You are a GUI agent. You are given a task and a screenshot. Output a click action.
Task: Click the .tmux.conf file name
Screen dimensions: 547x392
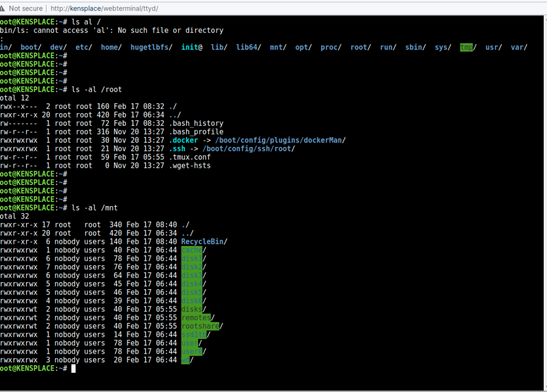[190, 157]
